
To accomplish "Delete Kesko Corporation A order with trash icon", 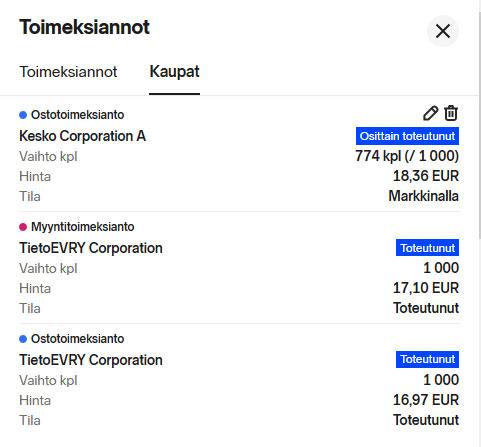I will pos(451,113).
